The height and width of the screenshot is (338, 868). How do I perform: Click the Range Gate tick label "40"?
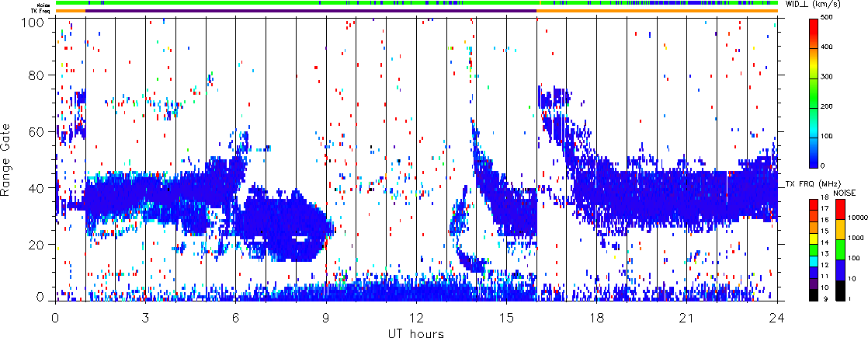click(x=37, y=187)
